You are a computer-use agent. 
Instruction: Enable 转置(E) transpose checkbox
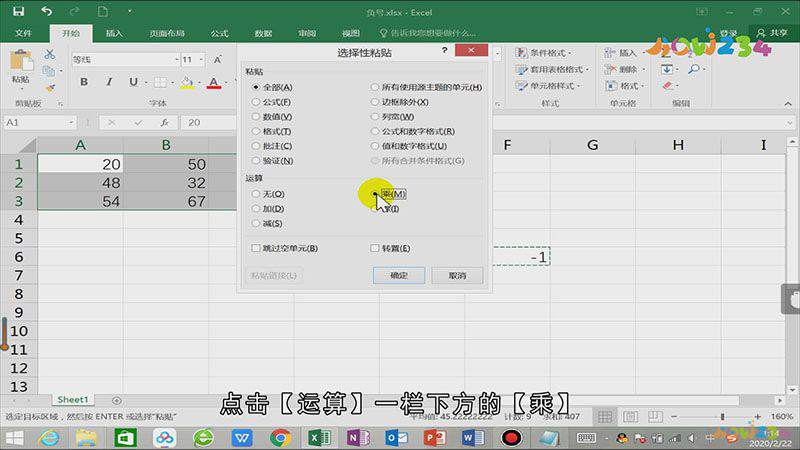click(x=374, y=248)
